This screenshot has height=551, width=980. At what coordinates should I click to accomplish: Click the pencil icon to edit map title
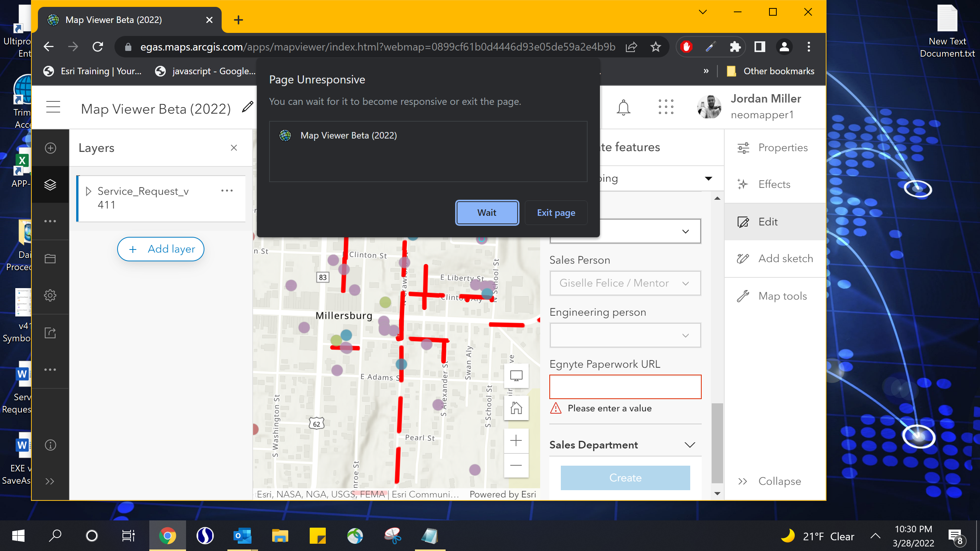tap(248, 107)
